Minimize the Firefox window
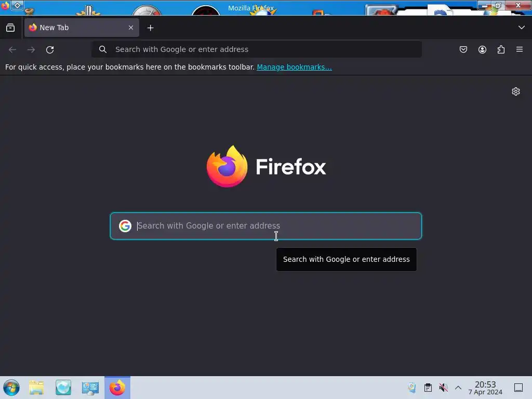 coord(485,5)
